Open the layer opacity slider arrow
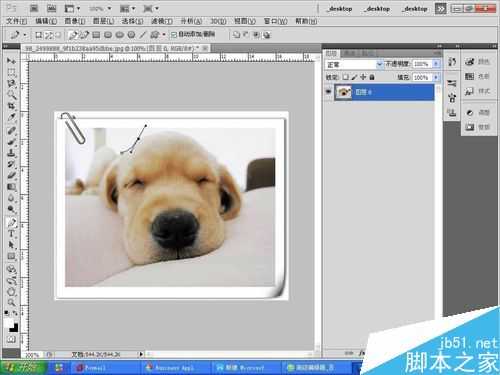Screen dimensions: 500x375 (436, 64)
